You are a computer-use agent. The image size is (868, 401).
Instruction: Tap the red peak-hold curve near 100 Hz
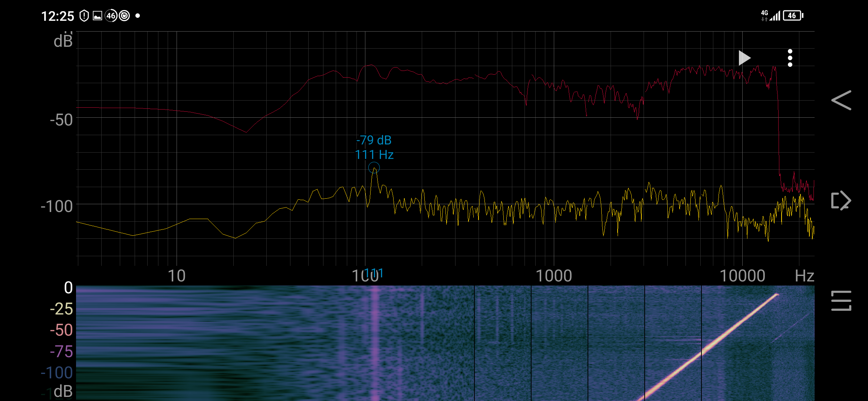pyautogui.click(x=370, y=66)
